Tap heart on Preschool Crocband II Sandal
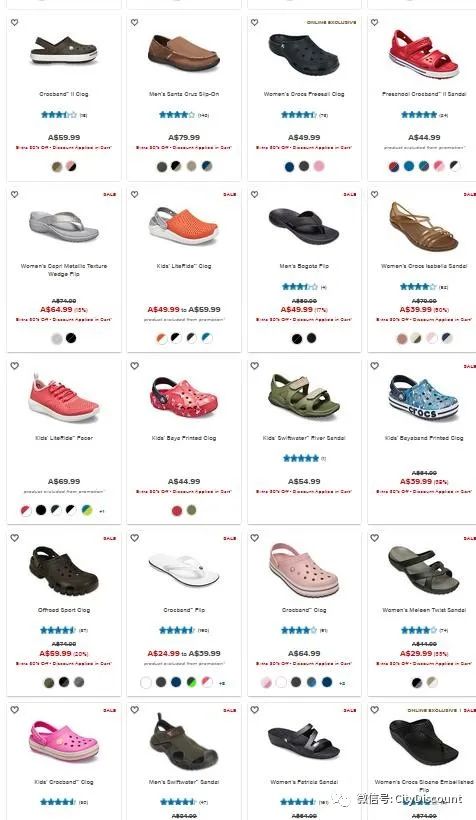The height and width of the screenshot is (820, 476). tap(375, 22)
